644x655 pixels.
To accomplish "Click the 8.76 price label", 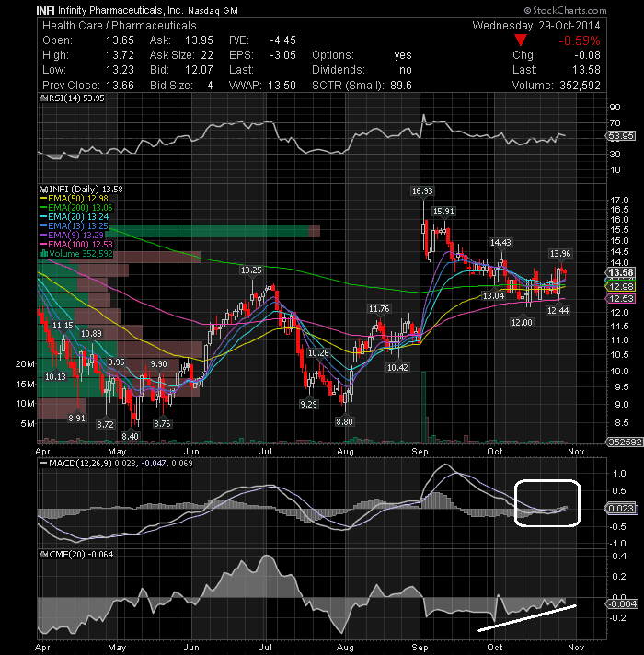I will tap(162, 423).
